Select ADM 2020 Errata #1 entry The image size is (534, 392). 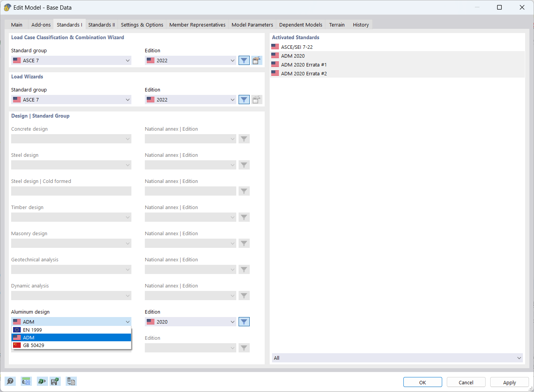(397, 65)
